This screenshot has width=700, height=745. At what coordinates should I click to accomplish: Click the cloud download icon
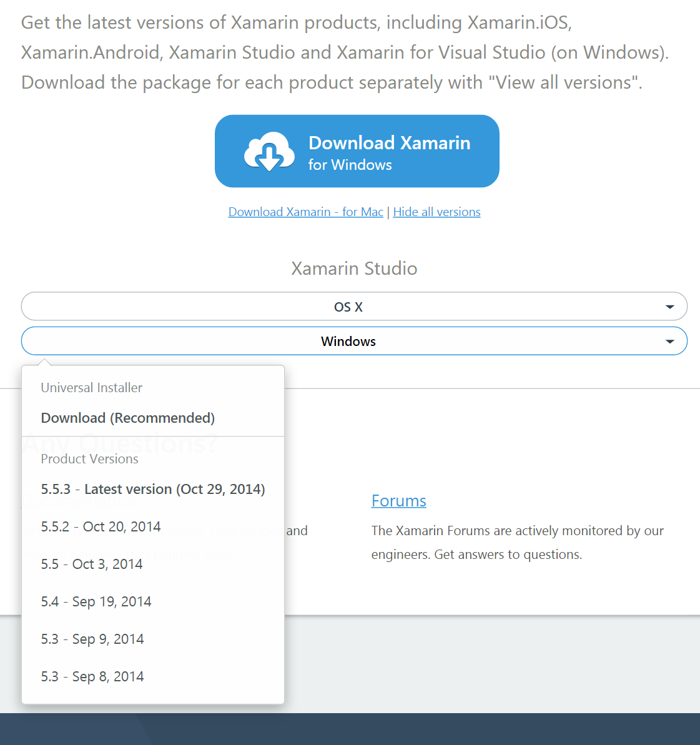pos(270,151)
